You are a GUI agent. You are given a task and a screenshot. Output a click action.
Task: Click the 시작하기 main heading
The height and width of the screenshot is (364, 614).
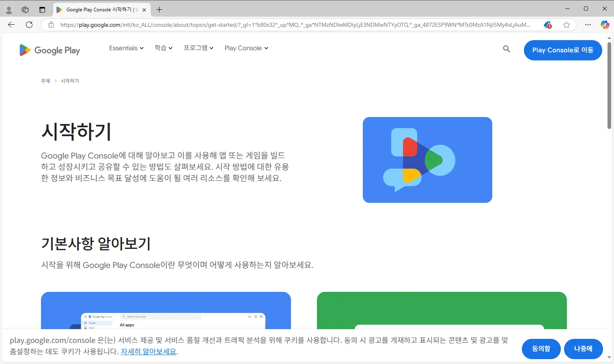[76, 131]
